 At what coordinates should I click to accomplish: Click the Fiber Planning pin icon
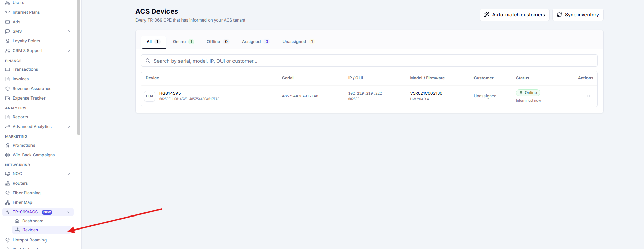(x=8, y=193)
